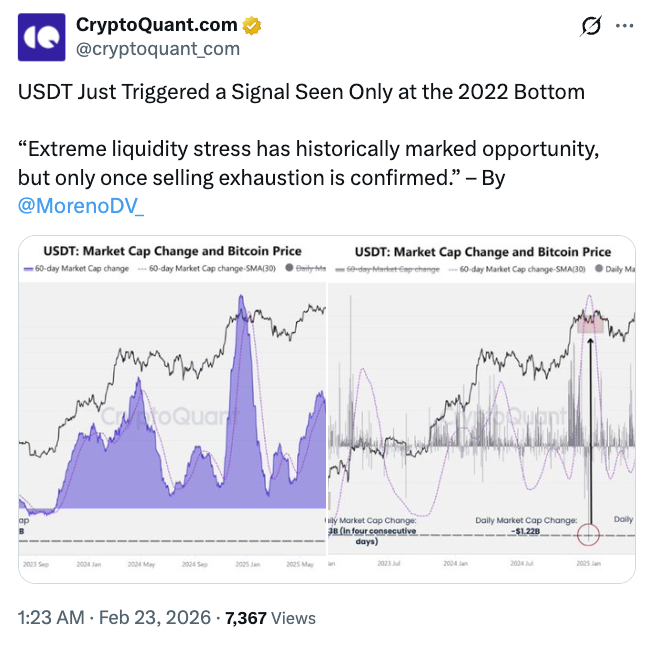654x645 pixels.
Task: Open the Grok explain post icon
Action: coord(590,27)
